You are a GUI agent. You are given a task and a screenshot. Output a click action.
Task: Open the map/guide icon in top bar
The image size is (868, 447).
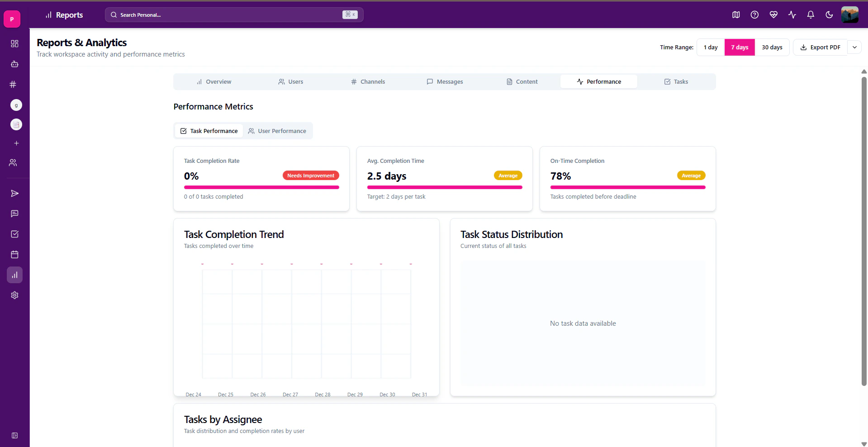(736, 15)
